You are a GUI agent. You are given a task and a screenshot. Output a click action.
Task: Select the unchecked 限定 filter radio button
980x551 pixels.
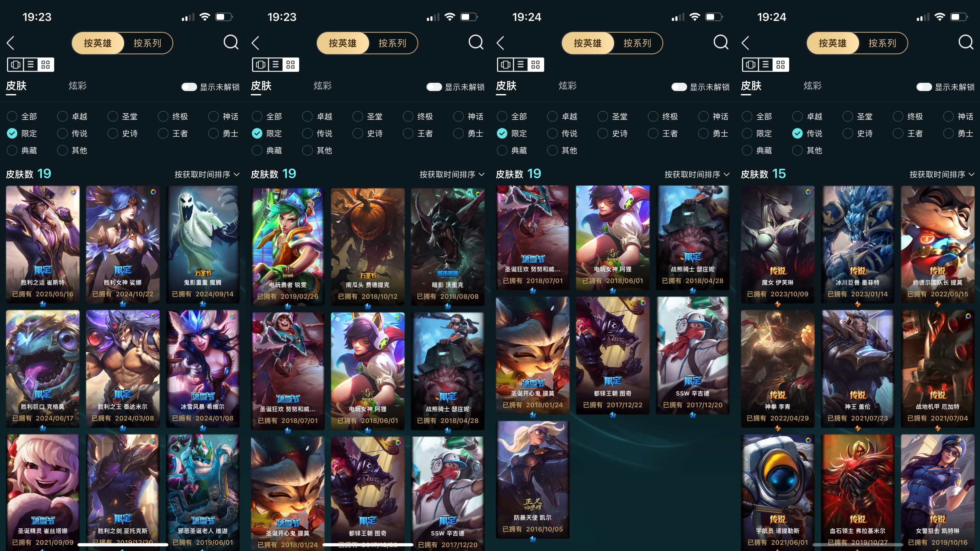[x=747, y=134]
